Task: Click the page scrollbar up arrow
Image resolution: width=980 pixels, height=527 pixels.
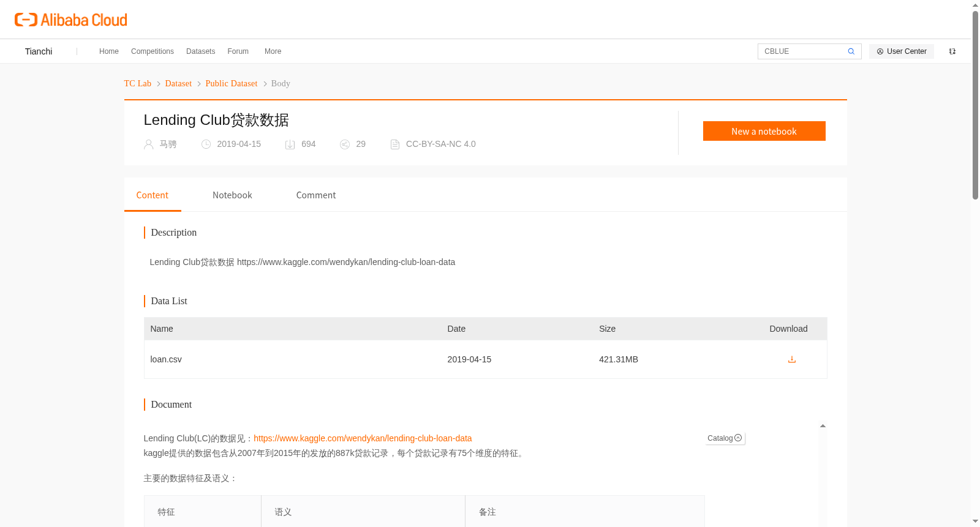Action: tap(975, 5)
